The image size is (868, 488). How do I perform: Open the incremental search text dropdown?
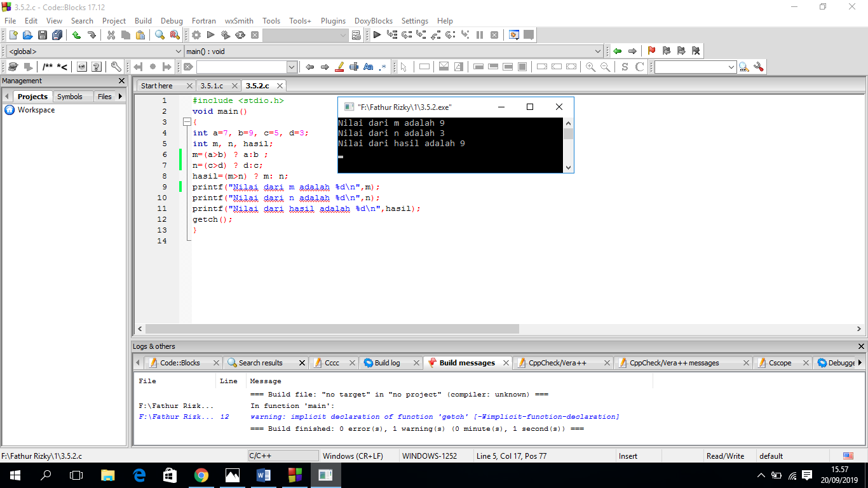tap(292, 67)
